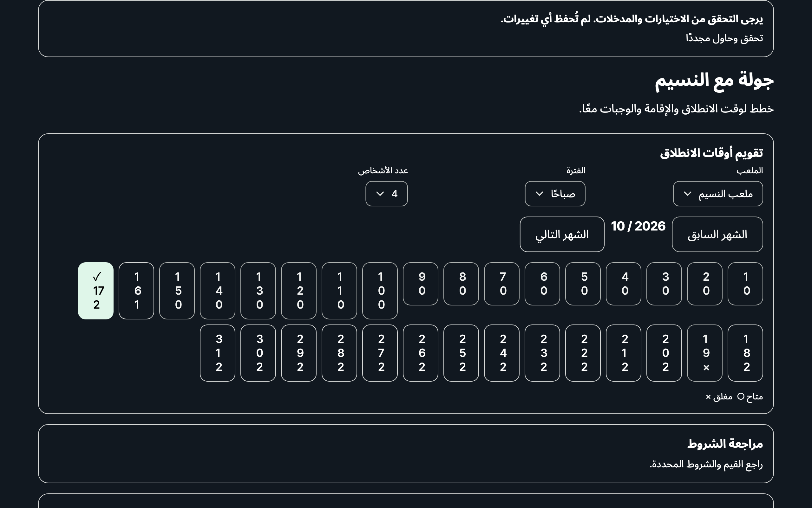Open the الفترة dropdown showing صباحًا
The width and height of the screenshot is (812, 508).
(555, 194)
